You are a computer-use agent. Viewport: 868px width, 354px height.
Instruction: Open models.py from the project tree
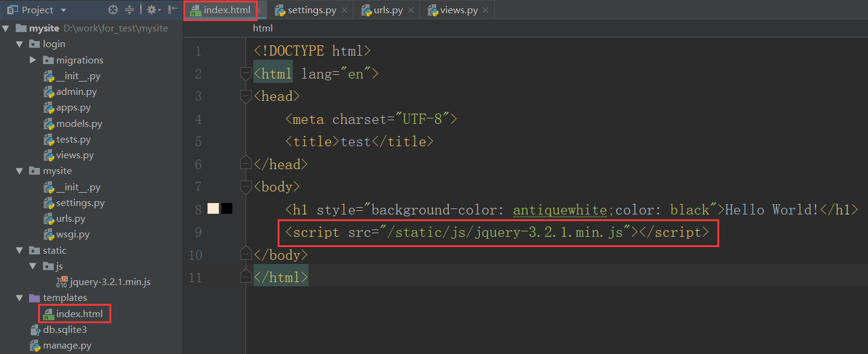click(79, 124)
